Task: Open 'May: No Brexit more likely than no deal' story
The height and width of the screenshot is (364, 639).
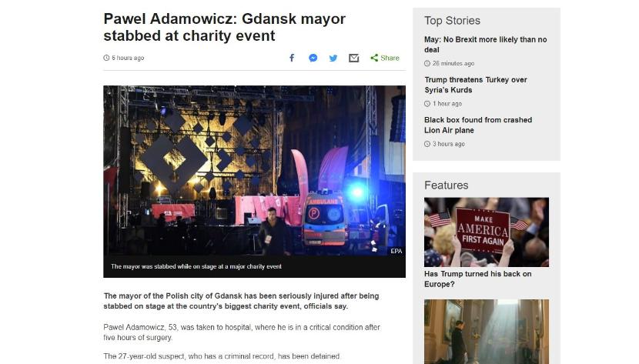Action: (485, 45)
